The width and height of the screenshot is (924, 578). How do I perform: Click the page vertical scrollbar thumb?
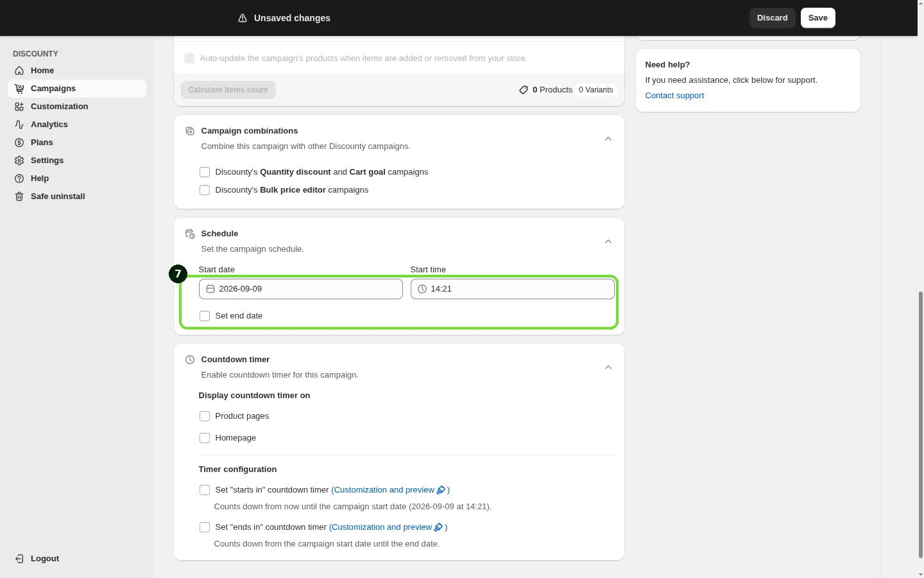[x=921, y=424]
